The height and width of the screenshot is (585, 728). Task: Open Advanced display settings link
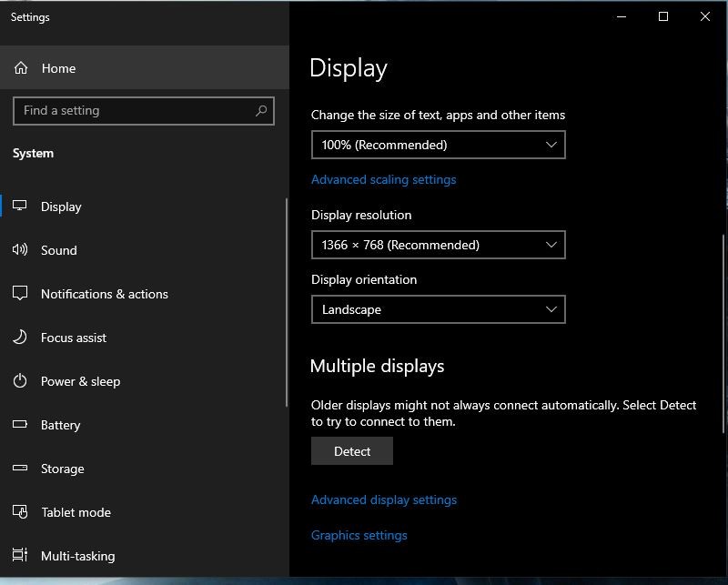tap(383, 499)
